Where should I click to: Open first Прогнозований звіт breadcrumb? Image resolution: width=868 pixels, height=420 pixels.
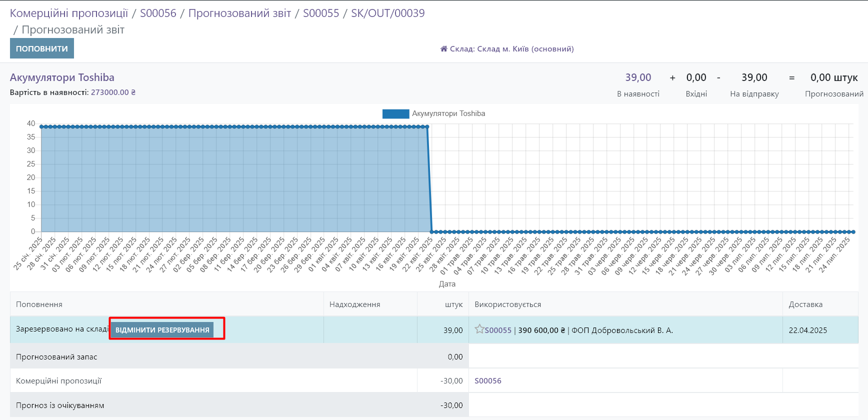(x=239, y=13)
